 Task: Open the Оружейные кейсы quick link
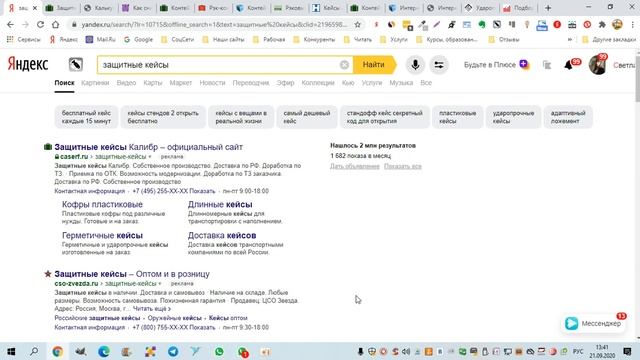tap(175, 318)
